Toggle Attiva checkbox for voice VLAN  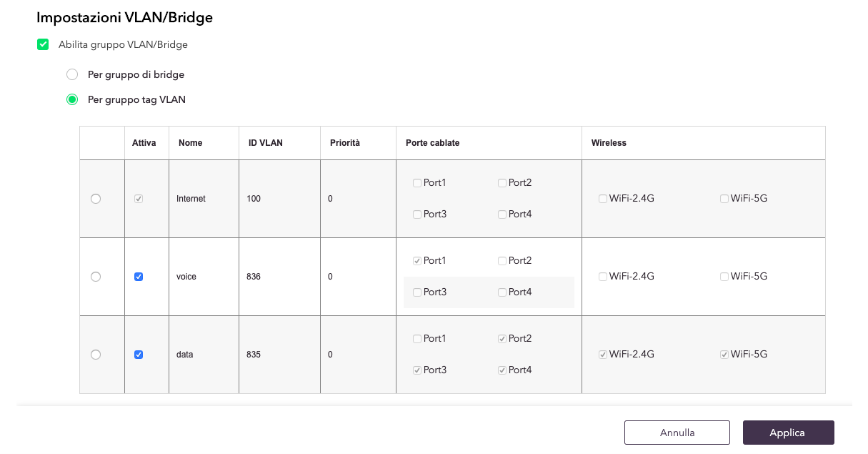pos(139,277)
